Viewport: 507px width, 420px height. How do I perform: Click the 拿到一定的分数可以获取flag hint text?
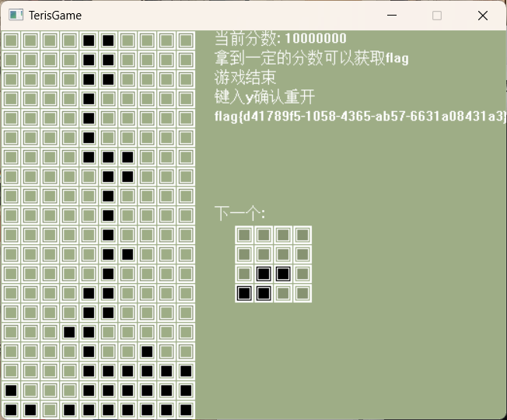[x=311, y=58]
